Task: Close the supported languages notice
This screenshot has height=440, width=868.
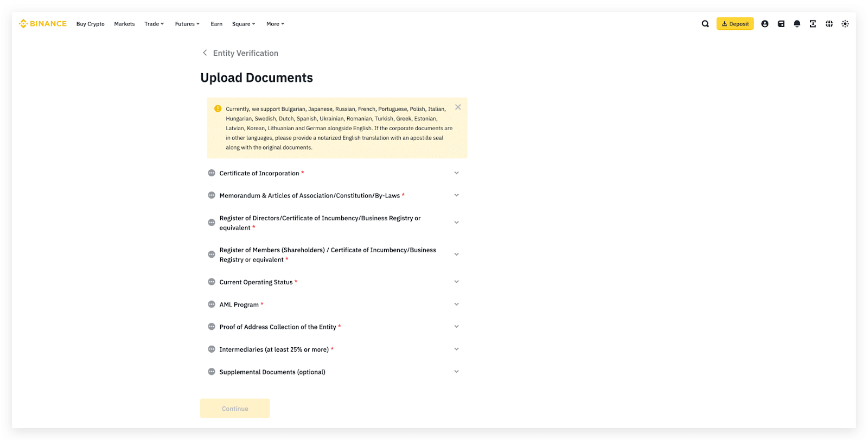Action: (x=458, y=107)
